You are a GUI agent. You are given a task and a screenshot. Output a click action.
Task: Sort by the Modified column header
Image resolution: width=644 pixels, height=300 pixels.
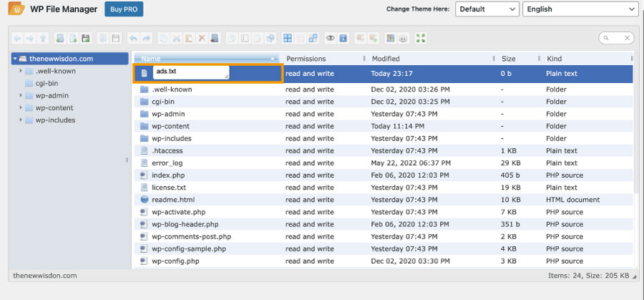(430, 59)
